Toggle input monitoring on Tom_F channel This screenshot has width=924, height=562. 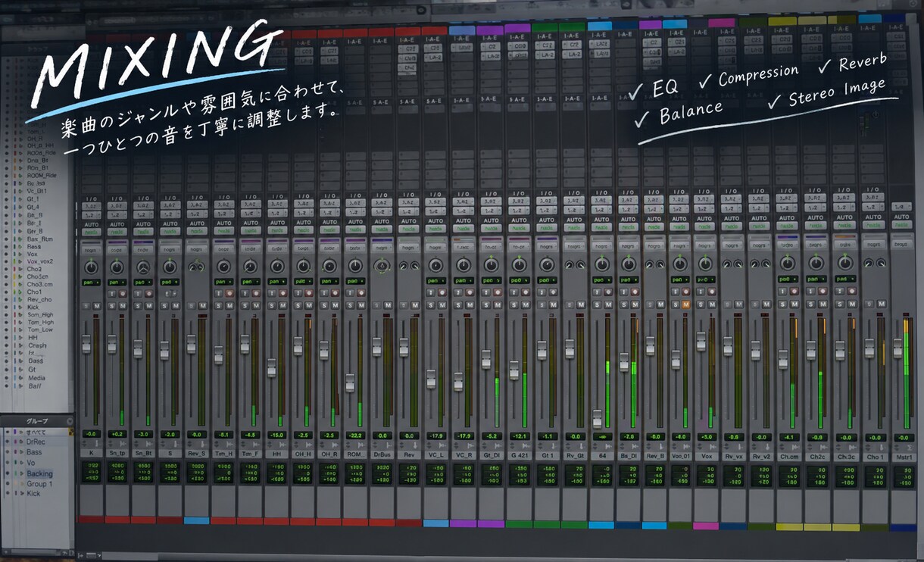pos(245,292)
